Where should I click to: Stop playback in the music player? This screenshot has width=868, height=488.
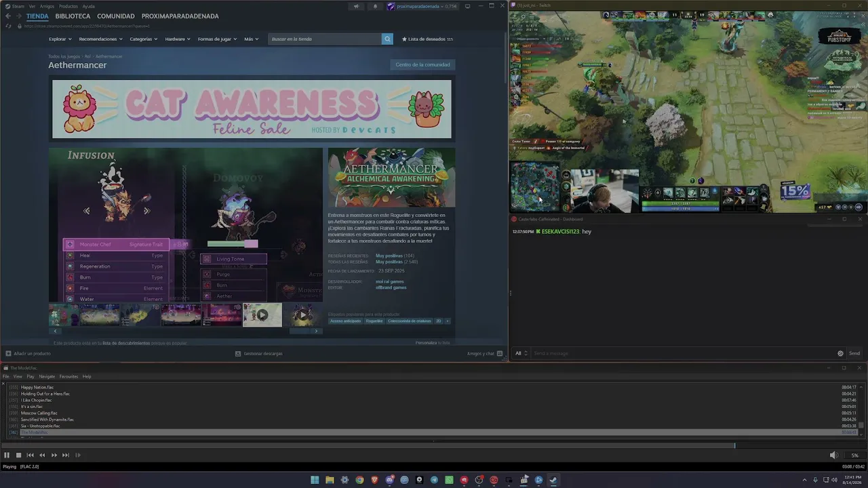(x=19, y=455)
